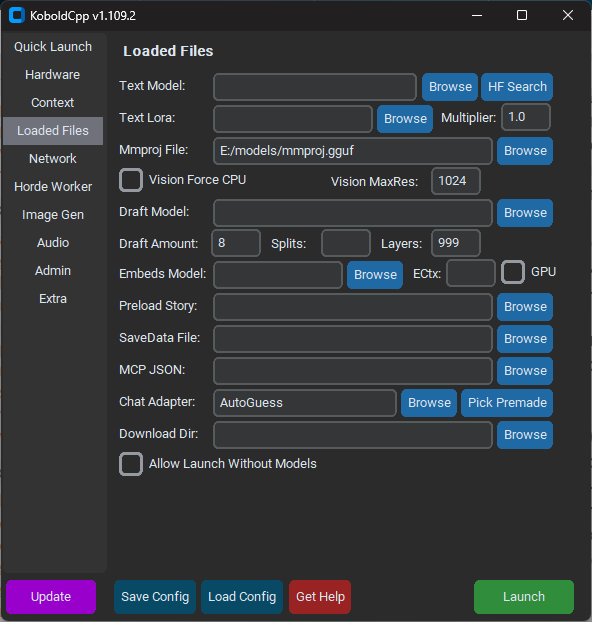This screenshot has height=622, width=592.
Task: Browse for the Mmproj File
Action: click(525, 151)
